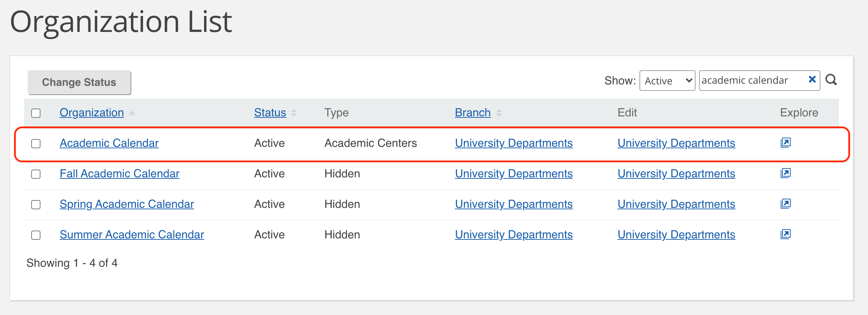
Task: Click the magnifier search icon
Action: click(831, 80)
